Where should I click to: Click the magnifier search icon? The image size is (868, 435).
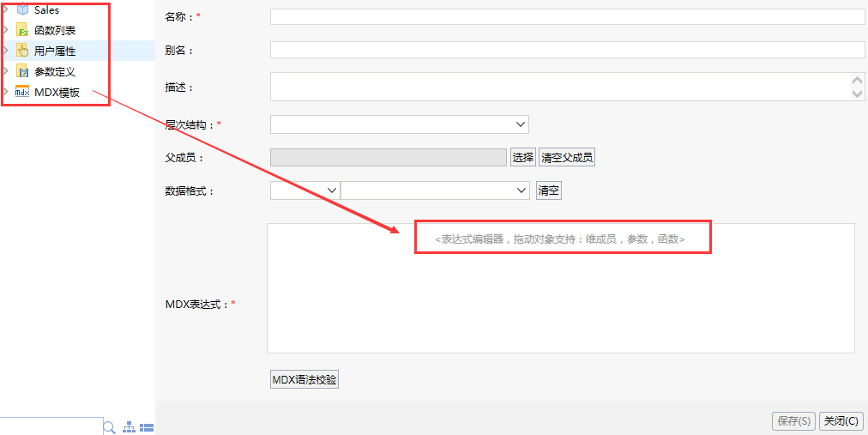click(x=110, y=426)
